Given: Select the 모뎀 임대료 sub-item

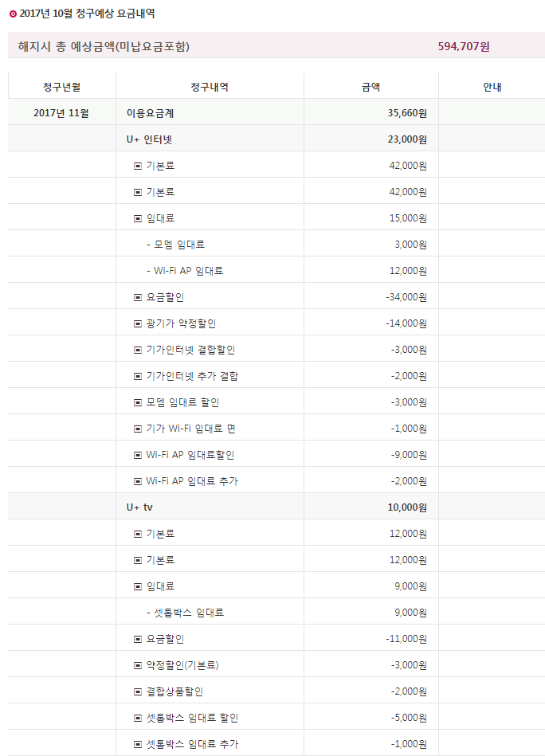Looking at the screenshot, I should pyautogui.click(x=179, y=245).
